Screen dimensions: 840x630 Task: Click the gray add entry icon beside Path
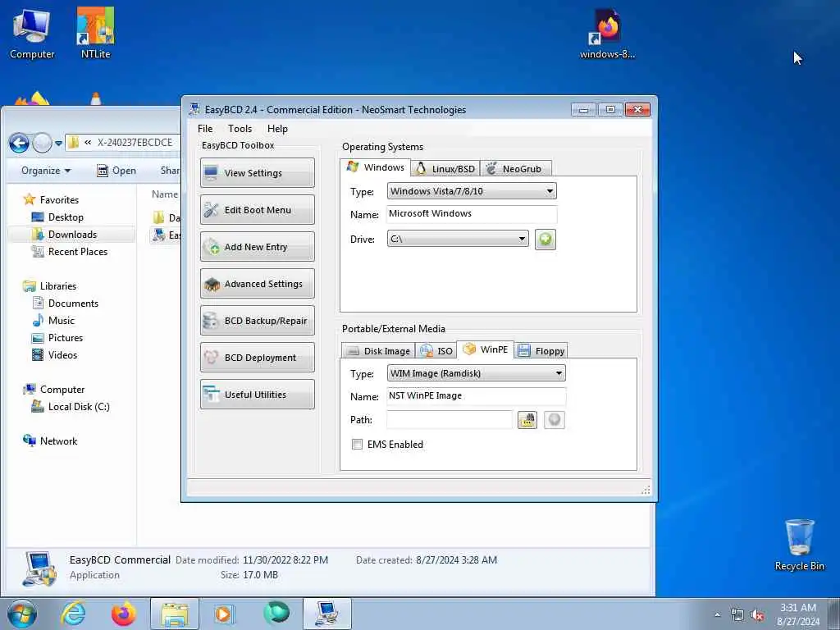click(554, 419)
